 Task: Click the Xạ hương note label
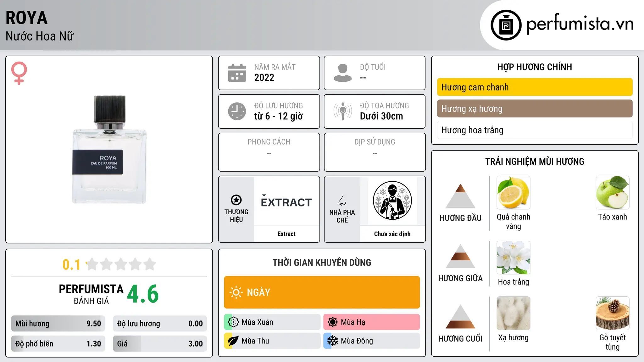(x=514, y=337)
